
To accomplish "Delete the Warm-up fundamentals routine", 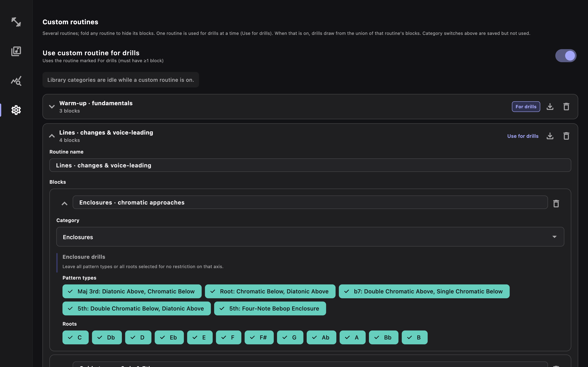I will click(566, 107).
